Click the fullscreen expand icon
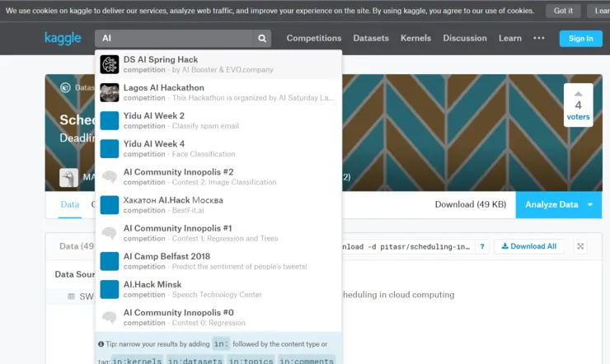 580,246
